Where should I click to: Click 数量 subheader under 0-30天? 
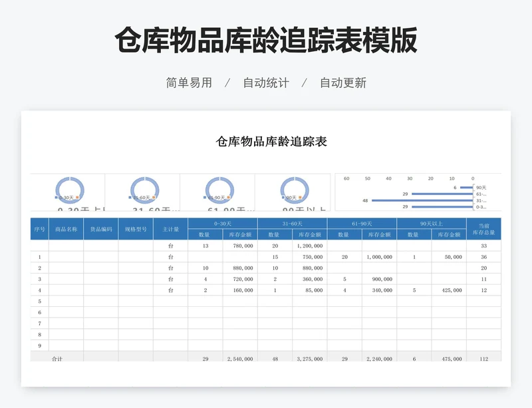[x=205, y=234]
